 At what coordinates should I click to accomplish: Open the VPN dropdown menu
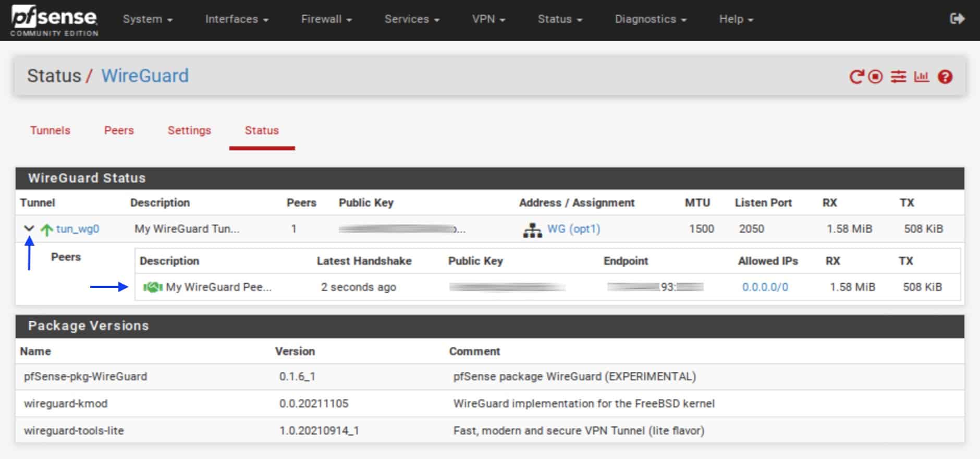[x=488, y=19]
